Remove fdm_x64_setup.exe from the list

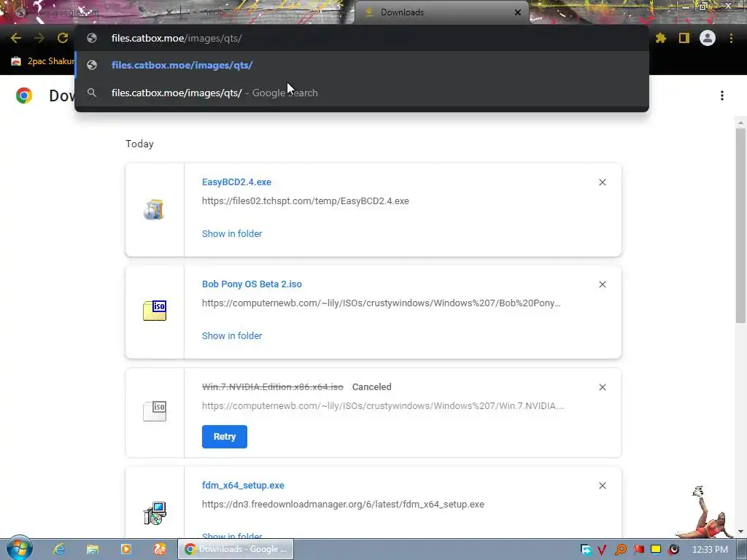602,486
